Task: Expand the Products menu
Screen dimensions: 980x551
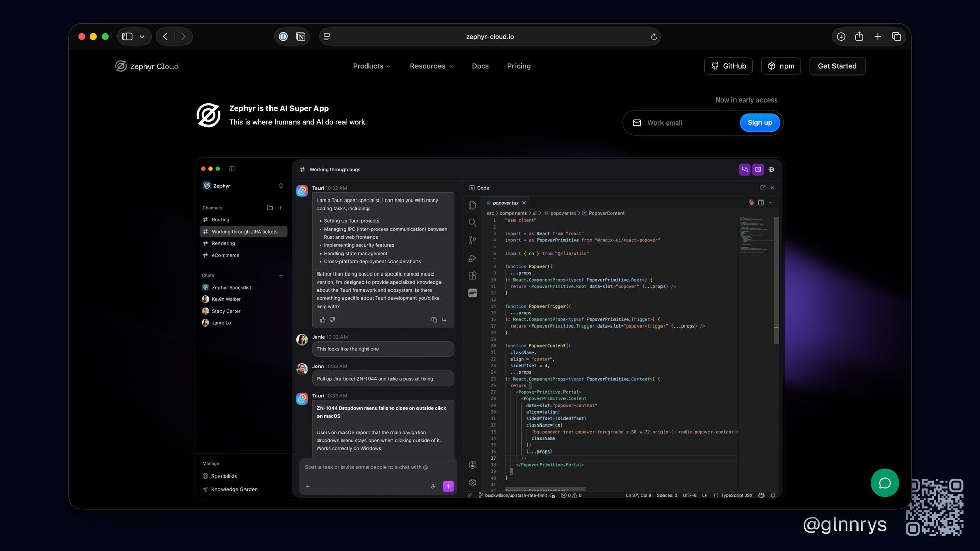Action: 372,66
